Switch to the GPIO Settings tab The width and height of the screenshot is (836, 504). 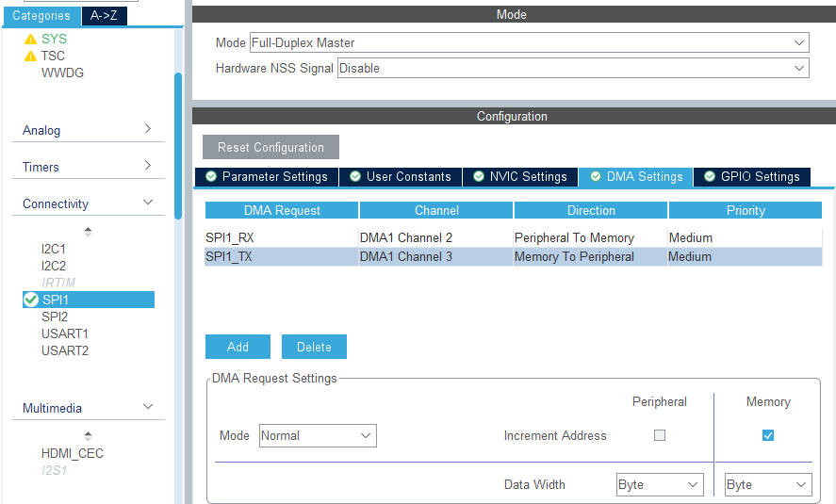pos(751,177)
